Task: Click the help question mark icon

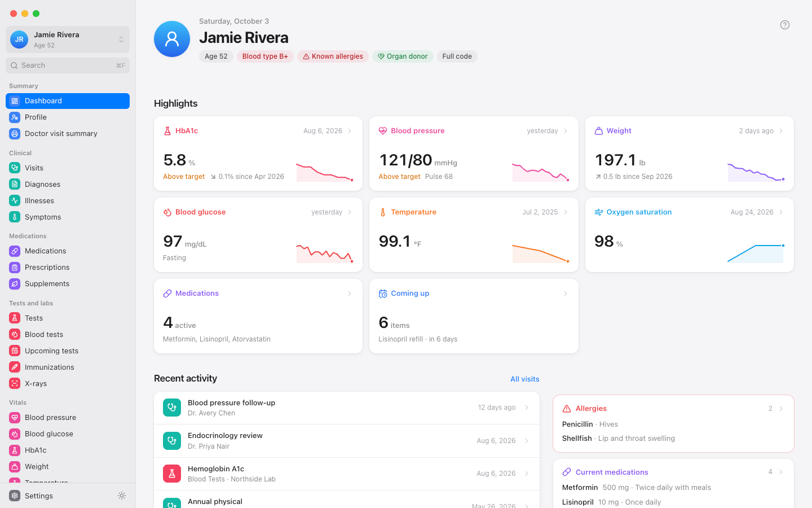Action: [785, 25]
